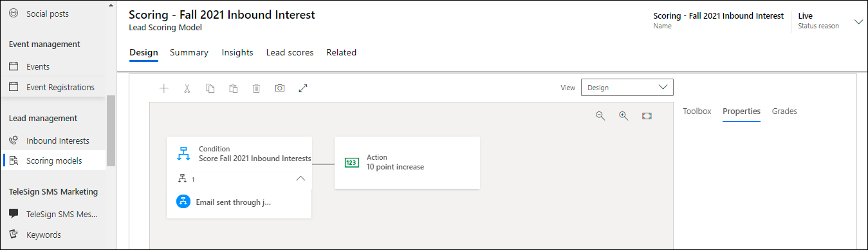Screen dimensions: 868x250
Task: Collapse the Condition tile's rule list
Action: (x=300, y=178)
